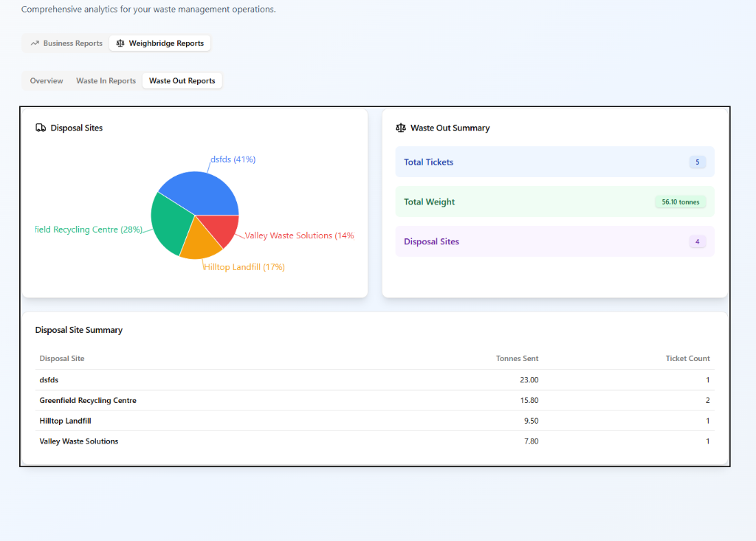Click the 56.10 tonnes badge
756x541 pixels.
680,202
